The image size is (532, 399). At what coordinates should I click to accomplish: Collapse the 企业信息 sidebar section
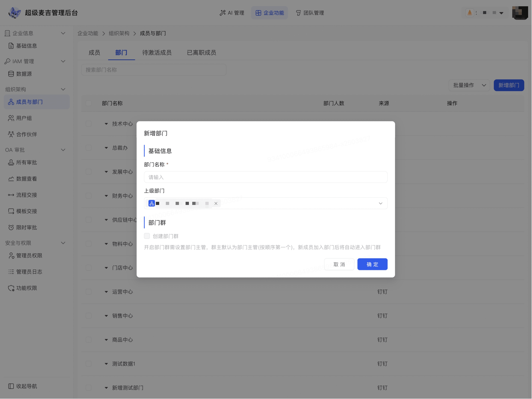63,33
